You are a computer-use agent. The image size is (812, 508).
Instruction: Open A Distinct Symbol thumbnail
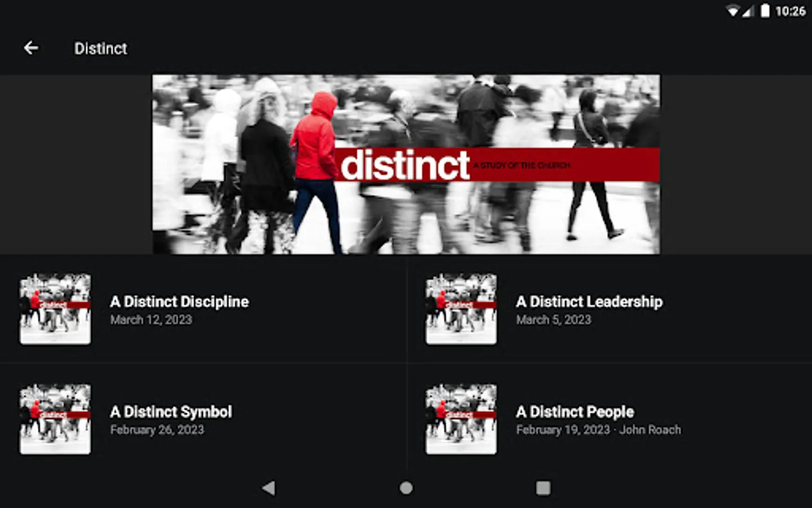[55, 419]
